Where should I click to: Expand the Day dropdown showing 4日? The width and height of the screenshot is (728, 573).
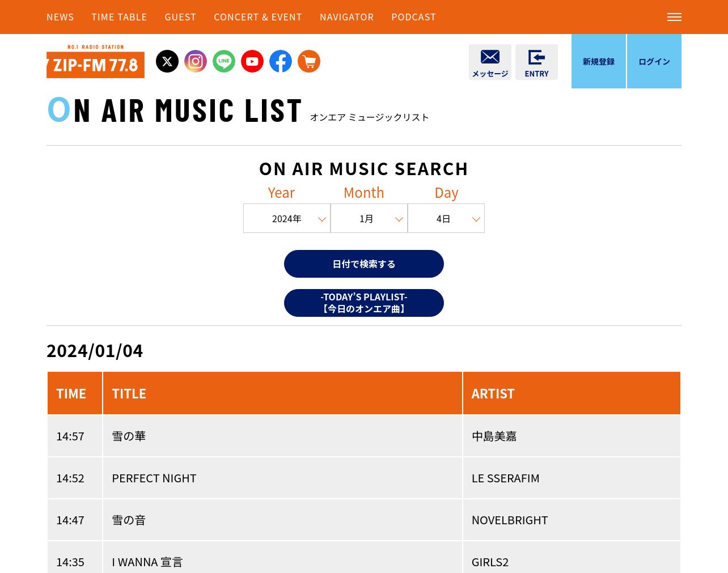tap(446, 218)
